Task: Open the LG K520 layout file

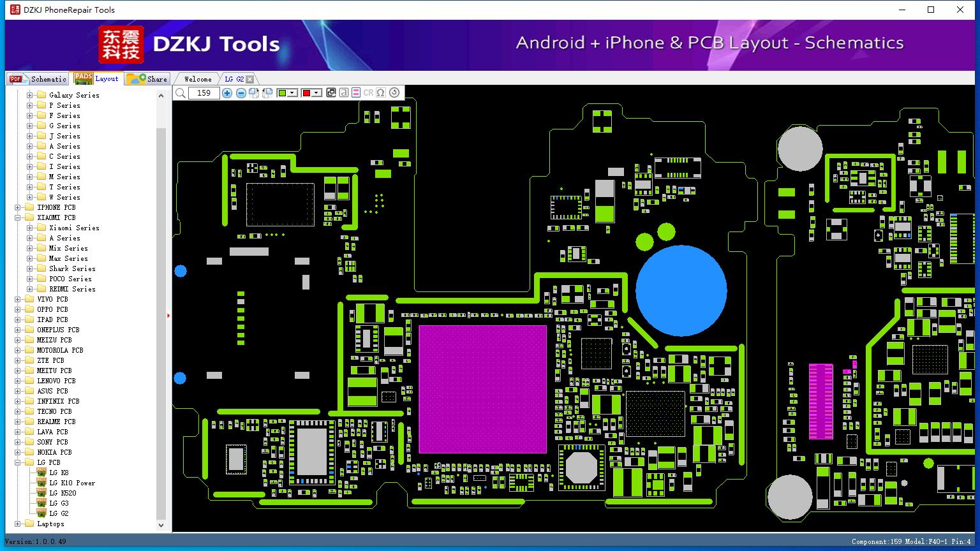Action: pyautogui.click(x=63, y=493)
